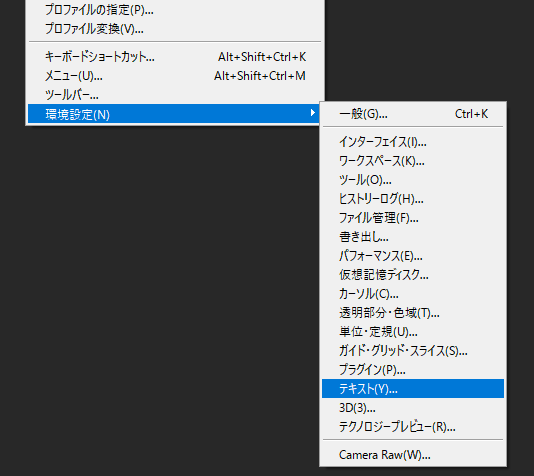Choose 単位・定規(U)... preferences

click(413, 332)
